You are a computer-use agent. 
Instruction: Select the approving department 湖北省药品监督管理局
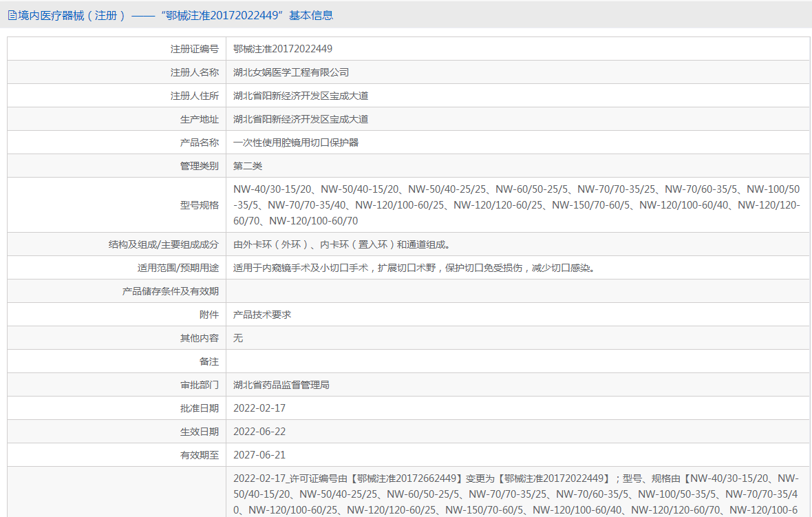coord(281,385)
